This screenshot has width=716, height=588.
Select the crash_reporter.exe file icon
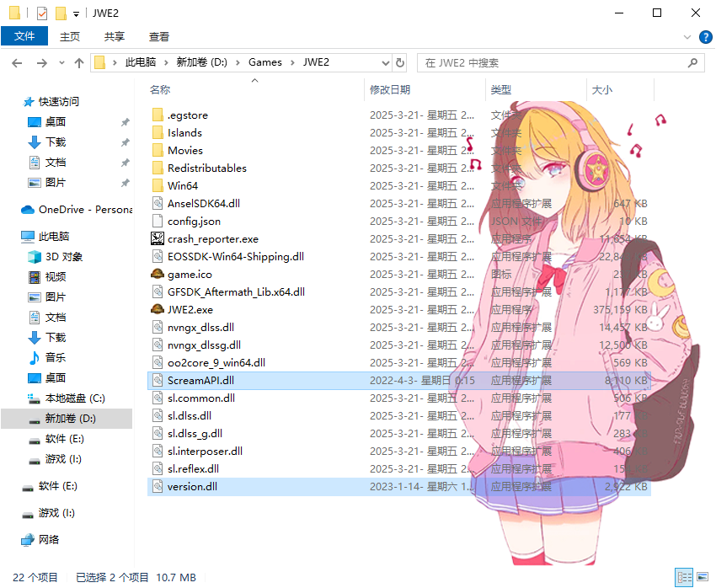tap(157, 238)
